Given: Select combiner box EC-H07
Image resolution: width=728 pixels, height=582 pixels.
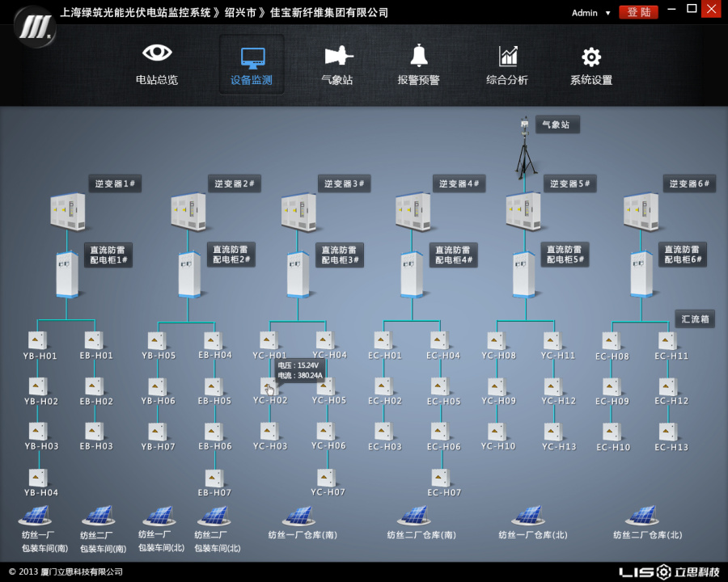Looking at the screenshot, I should 440,478.
